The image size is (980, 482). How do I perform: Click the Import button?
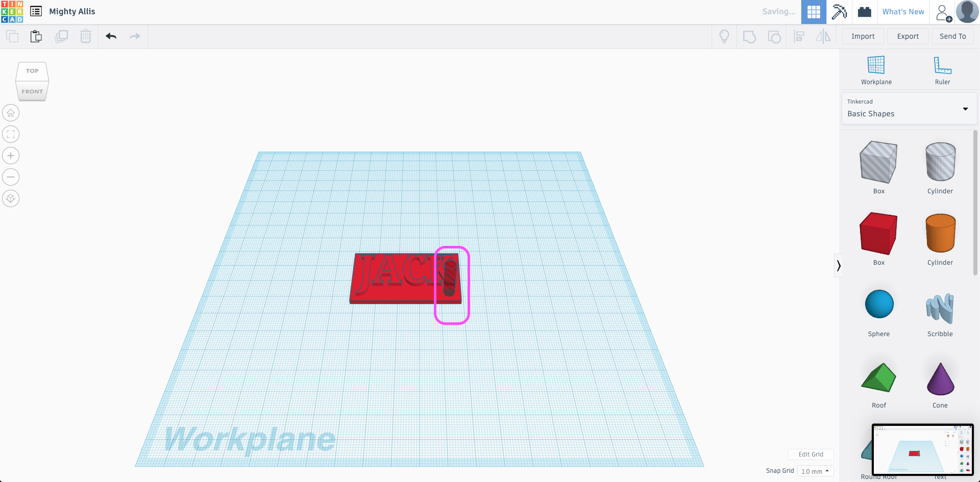tap(863, 36)
